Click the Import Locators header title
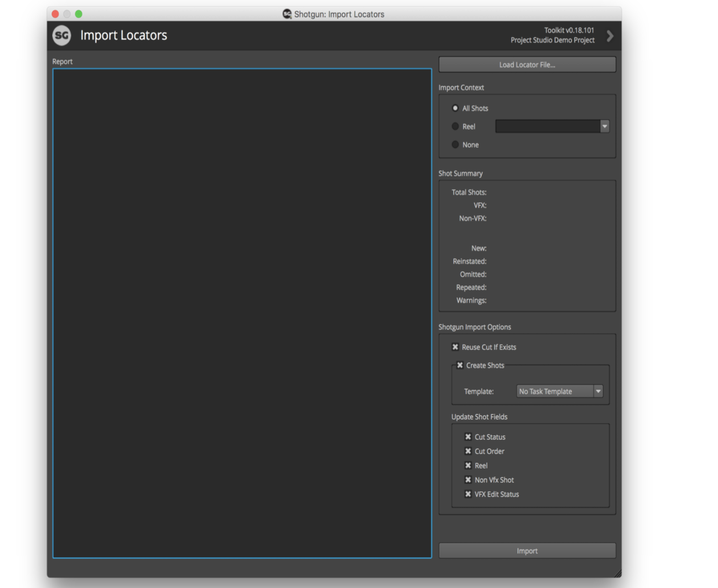718x588 pixels. click(123, 35)
